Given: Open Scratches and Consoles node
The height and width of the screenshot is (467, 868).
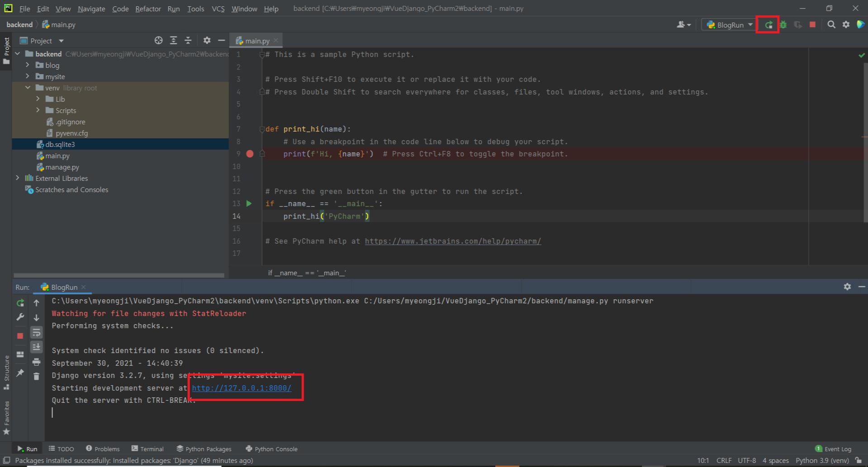Looking at the screenshot, I should tap(67, 189).
